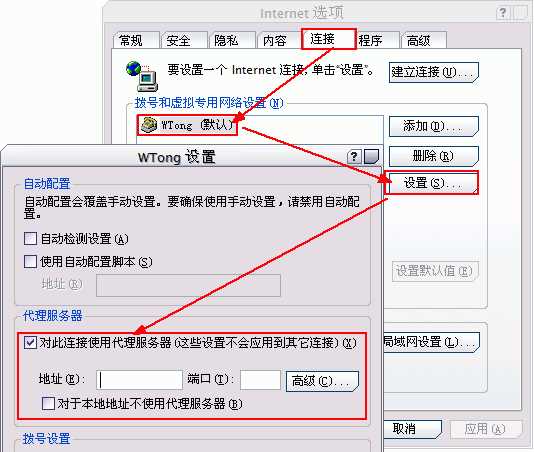Screen dimensions: 534x452
Task: Enable the automatic detection settings checkbox
Action: point(30,238)
